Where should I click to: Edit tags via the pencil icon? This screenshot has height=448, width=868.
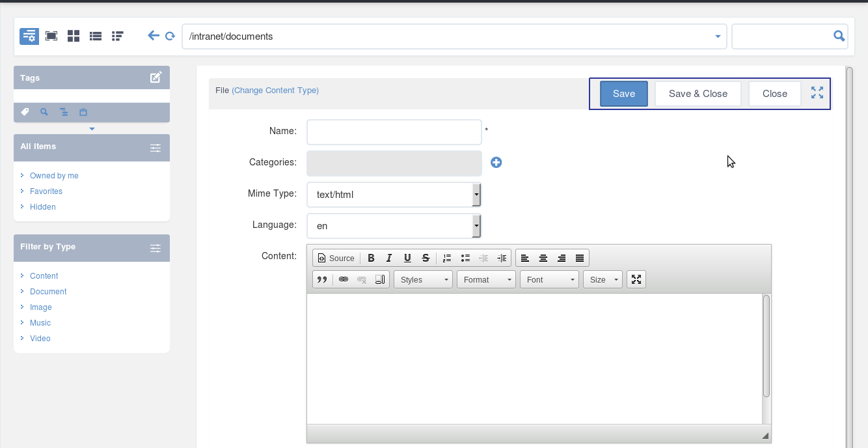[x=156, y=77]
